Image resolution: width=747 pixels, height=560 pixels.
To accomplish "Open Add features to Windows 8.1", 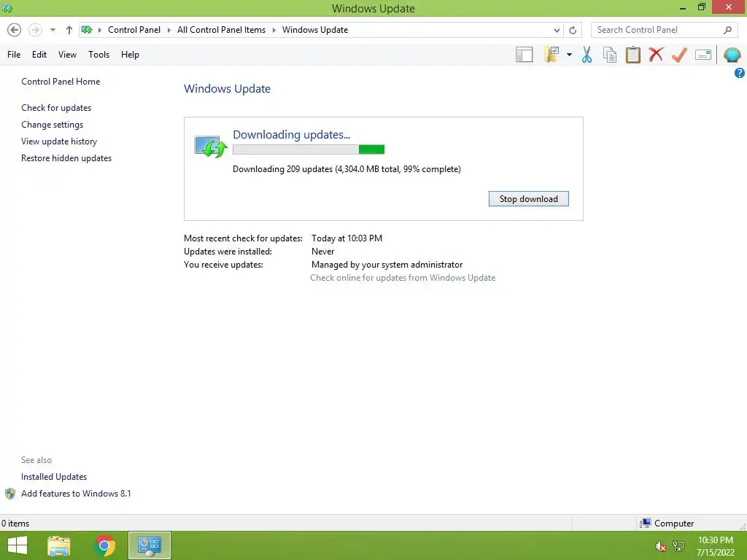I will point(76,494).
